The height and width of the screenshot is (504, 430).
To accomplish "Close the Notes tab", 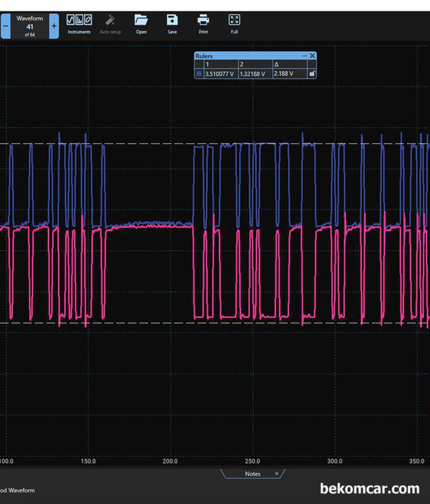I will (x=277, y=474).
